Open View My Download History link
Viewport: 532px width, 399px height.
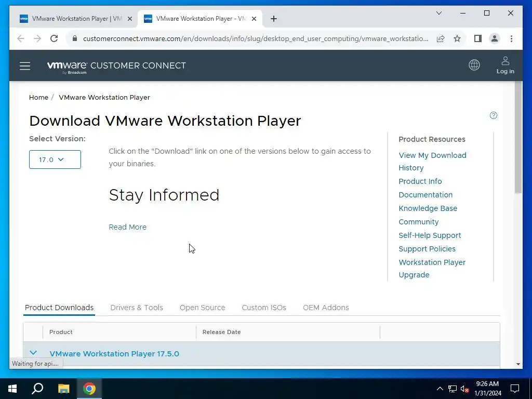coord(432,162)
